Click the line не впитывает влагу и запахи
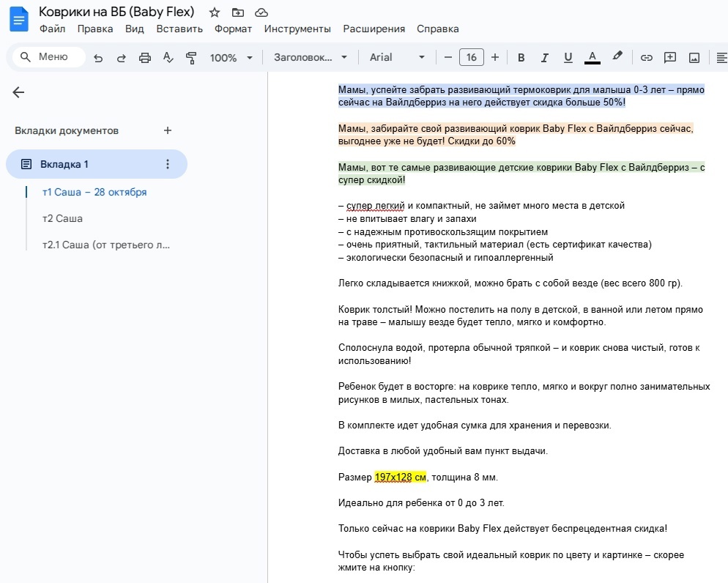 pos(407,218)
